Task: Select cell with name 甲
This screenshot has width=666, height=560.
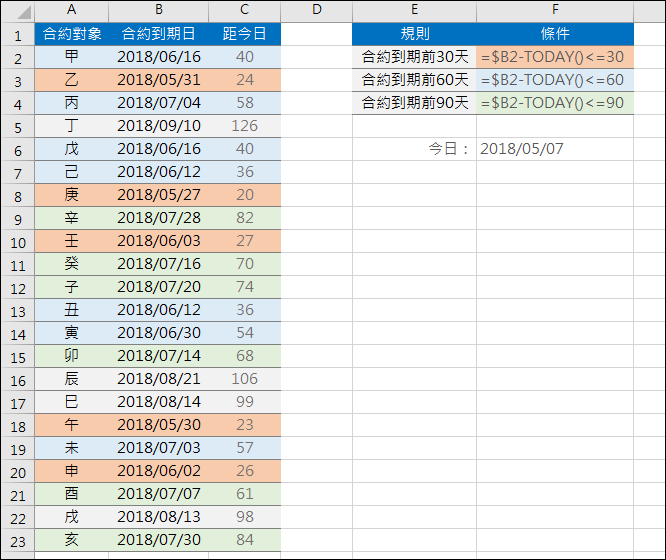Action: 71,57
